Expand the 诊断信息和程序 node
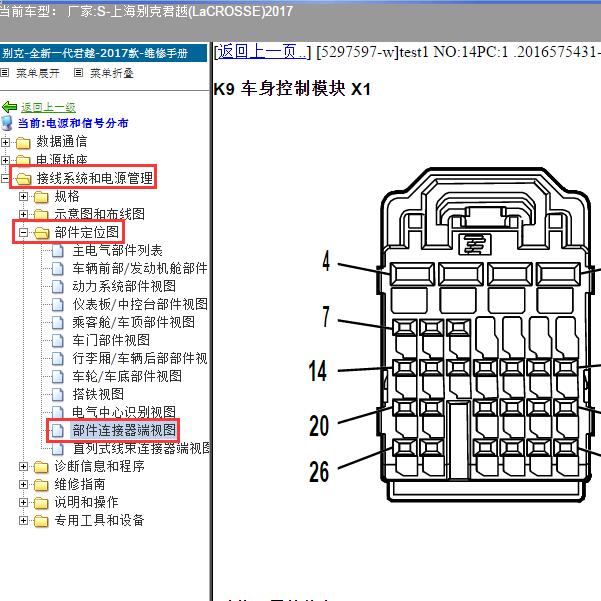 point(23,466)
